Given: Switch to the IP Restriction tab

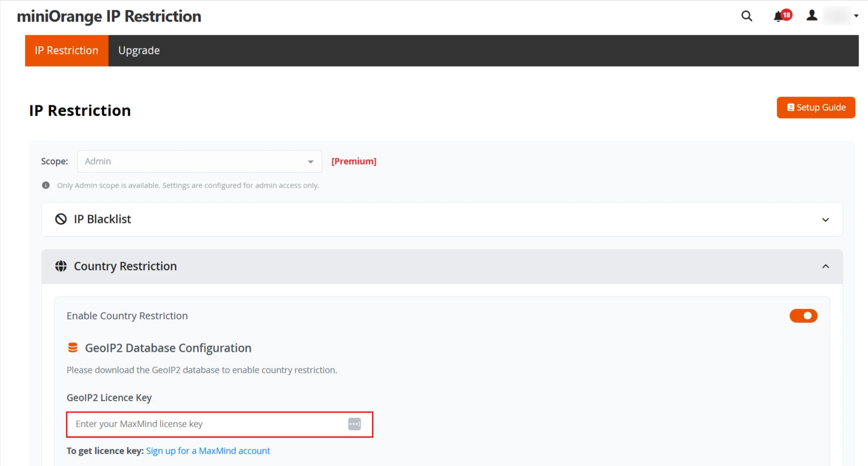Looking at the screenshot, I should (67, 50).
